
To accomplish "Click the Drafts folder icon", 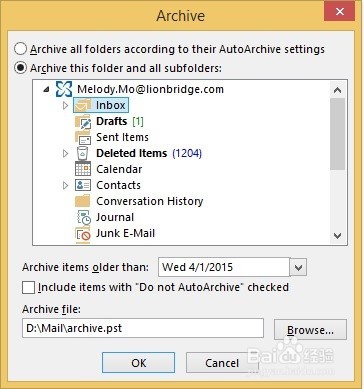I will (x=83, y=121).
